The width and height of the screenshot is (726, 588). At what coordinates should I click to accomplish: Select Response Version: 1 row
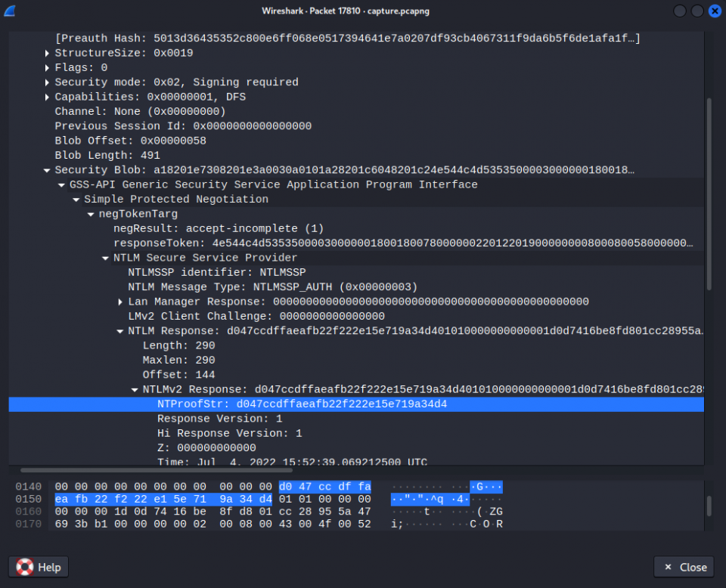(x=219, y=419)
